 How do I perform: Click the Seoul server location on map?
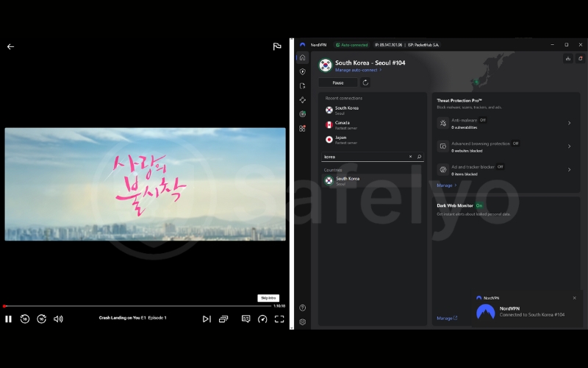pyautogui.click(x=476, y=82)
